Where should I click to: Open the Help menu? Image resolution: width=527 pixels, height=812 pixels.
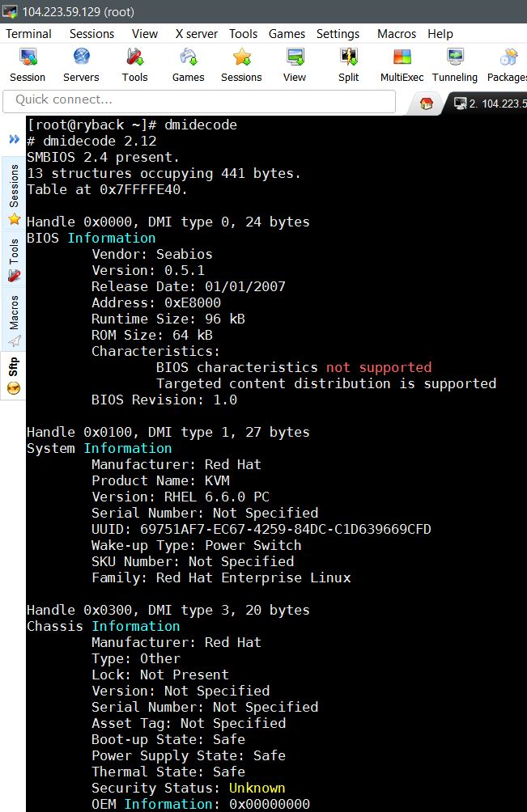point(440,34)
